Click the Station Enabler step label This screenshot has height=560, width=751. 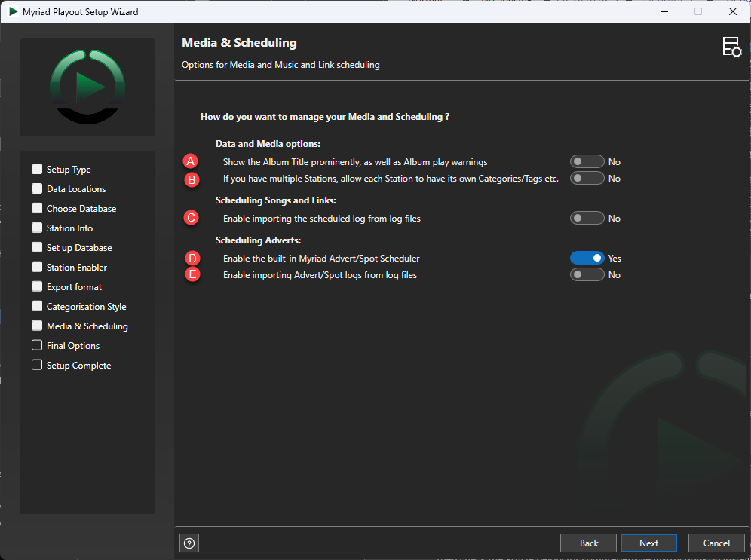(x=77, y=268)
